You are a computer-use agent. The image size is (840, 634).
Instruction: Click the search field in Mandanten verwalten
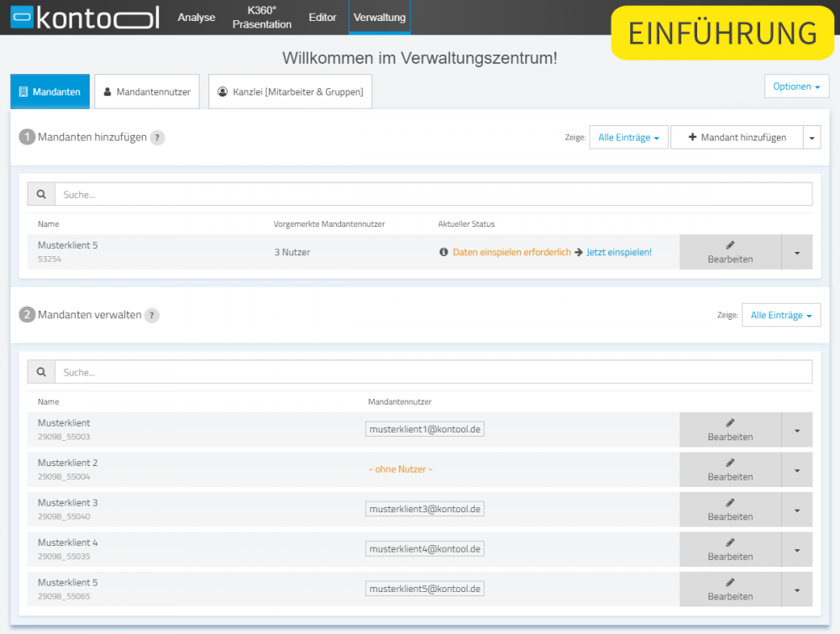point(433,372)
